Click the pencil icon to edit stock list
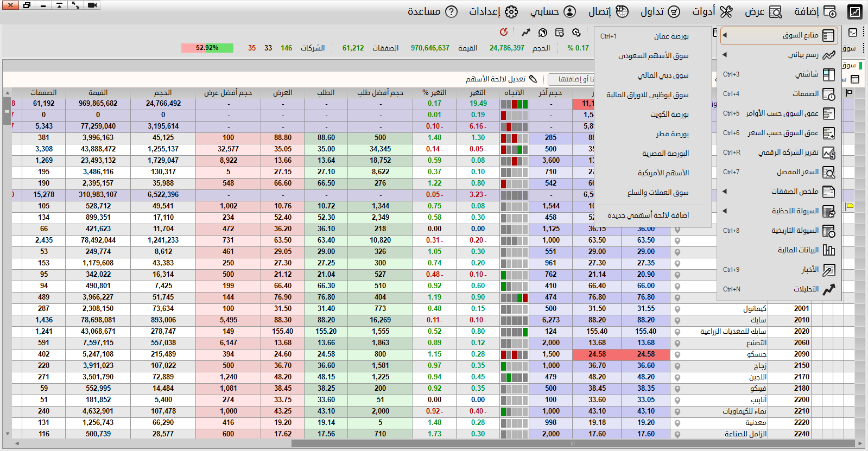Image resolution: width=868 pixels, height=451 pixels. [x=533, y=79]
